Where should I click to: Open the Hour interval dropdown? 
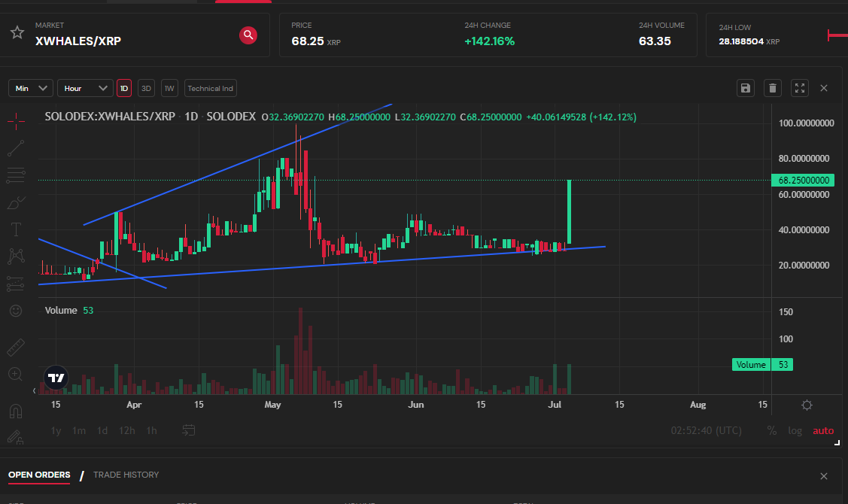(x=85, y=88)
